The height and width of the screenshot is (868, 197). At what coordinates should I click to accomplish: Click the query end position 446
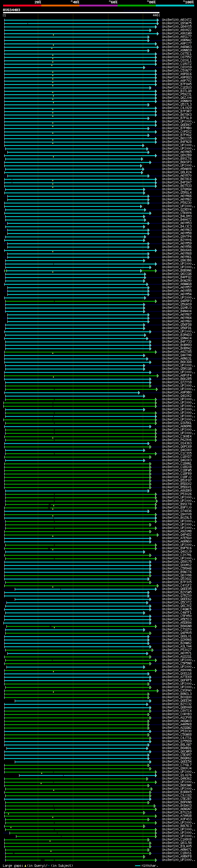[x=155, y=15]
